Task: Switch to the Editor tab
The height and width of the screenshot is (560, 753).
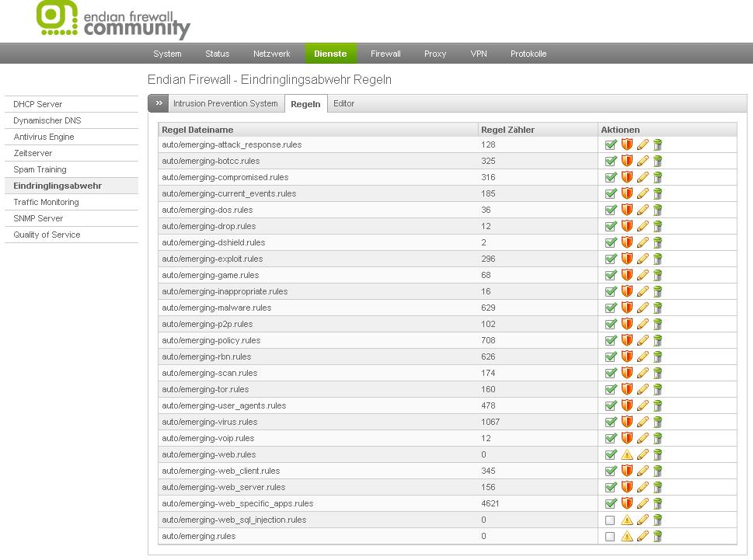Action: pos(343,103)
